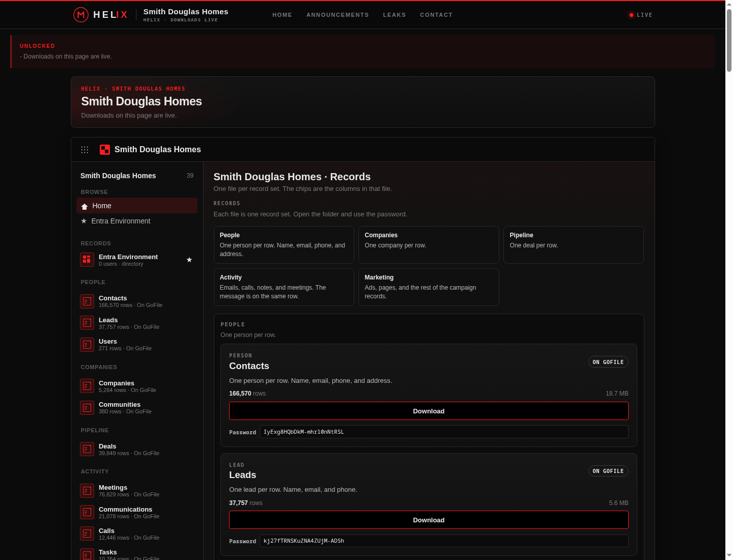Viewport: 733px width, 560px height.
Task: Click the Home house icon in sidebar
Action: [x=84, y=206]
